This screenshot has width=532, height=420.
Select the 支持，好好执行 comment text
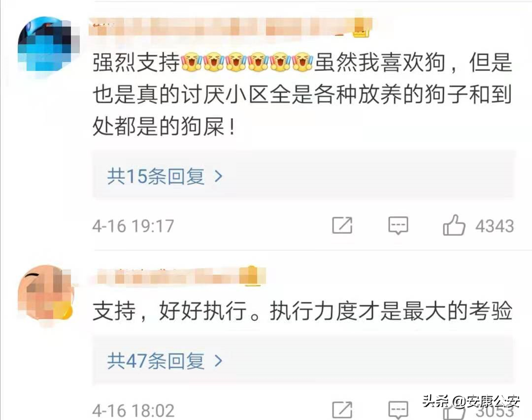(302, 310)
